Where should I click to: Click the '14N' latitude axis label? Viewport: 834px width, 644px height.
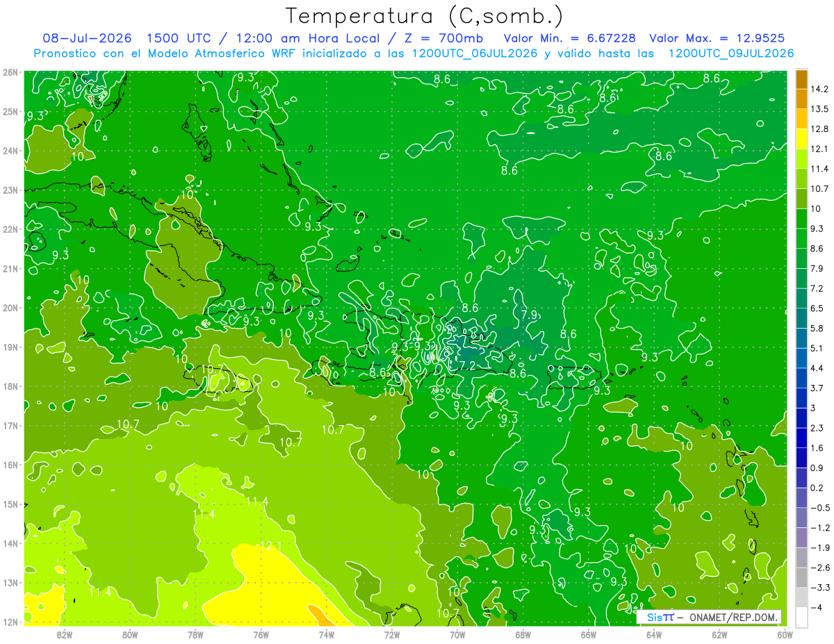tap(10, 543)
